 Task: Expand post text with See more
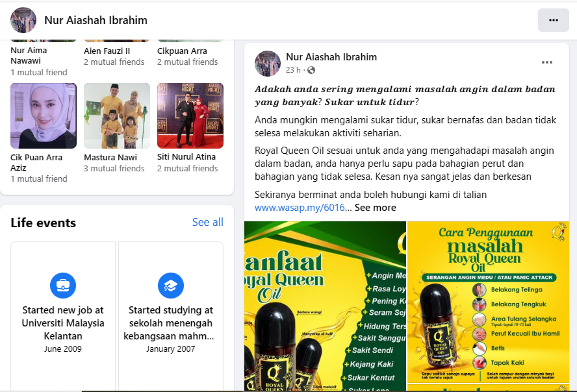point(376,208)
